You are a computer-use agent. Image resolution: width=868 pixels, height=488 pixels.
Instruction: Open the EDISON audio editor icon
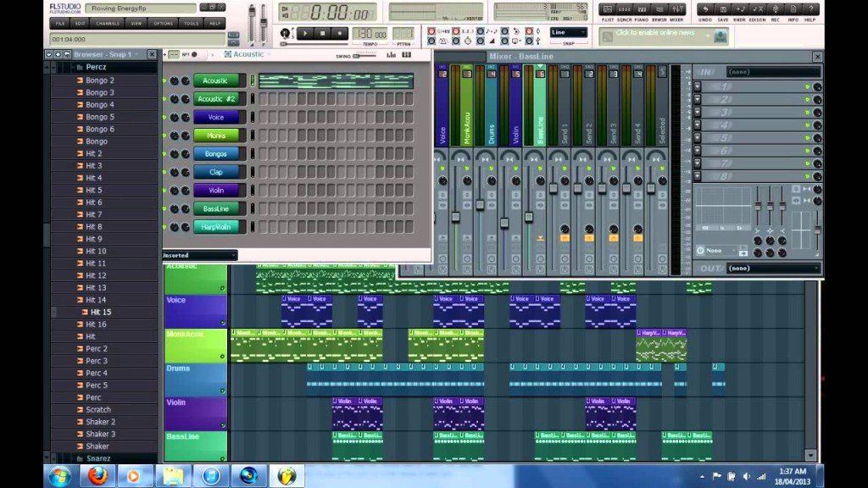tap(758, 8)
